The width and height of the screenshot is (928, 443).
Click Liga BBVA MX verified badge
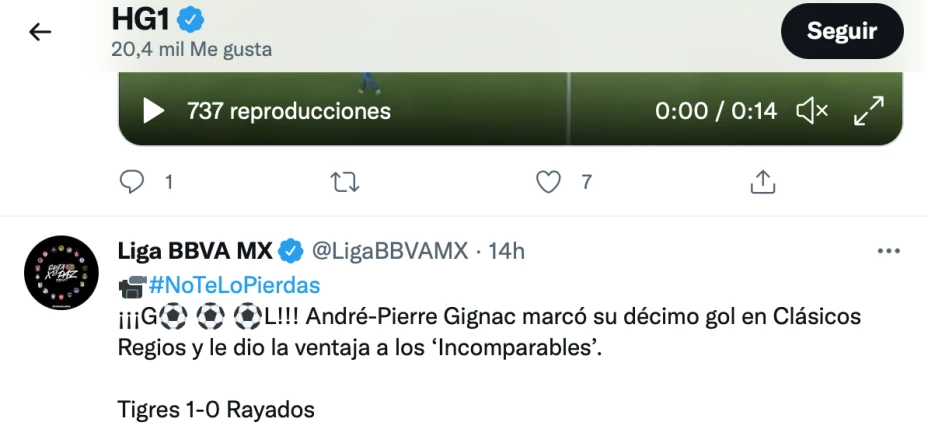point(292,251)
